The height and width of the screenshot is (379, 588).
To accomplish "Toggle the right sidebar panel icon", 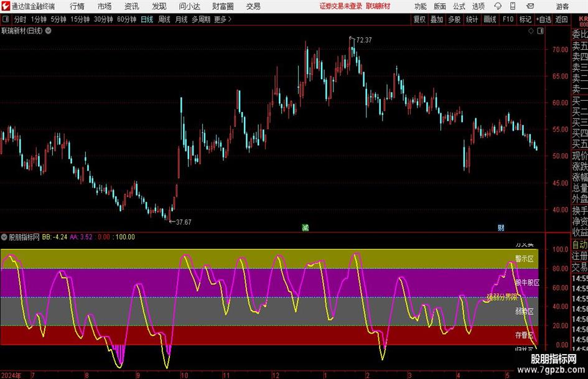I will pos(540,31).
